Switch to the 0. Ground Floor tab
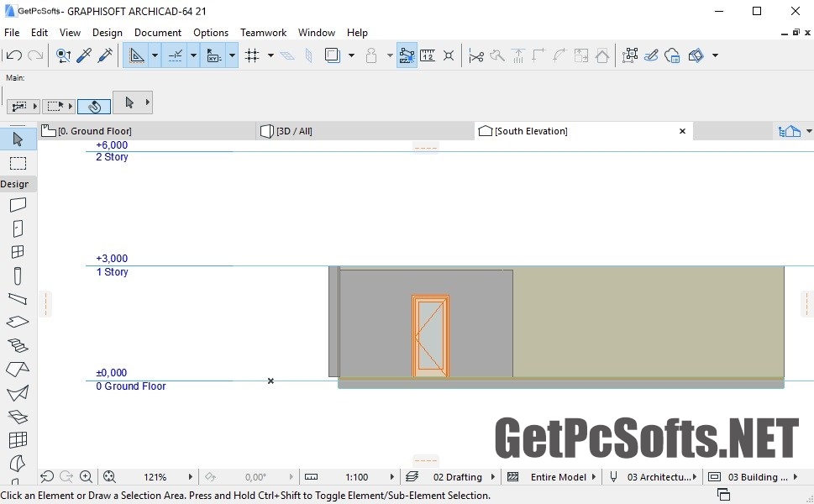814x504 pixels. 148,131
